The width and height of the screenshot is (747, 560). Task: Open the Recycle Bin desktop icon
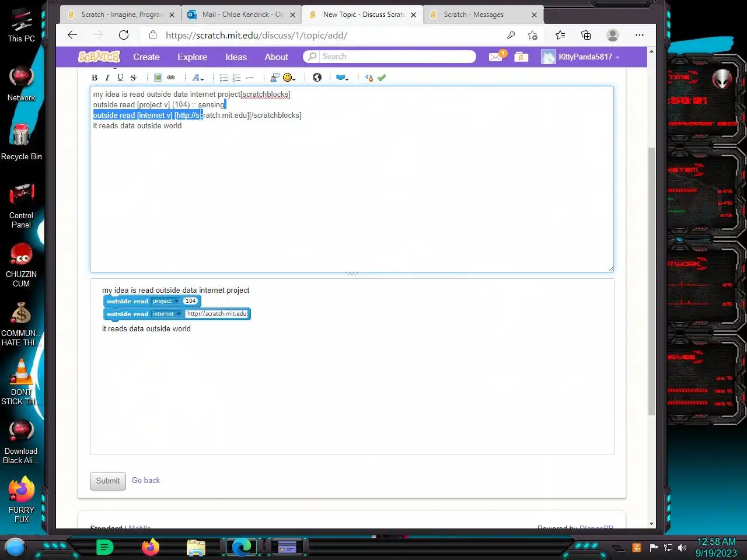click(21, 142)
